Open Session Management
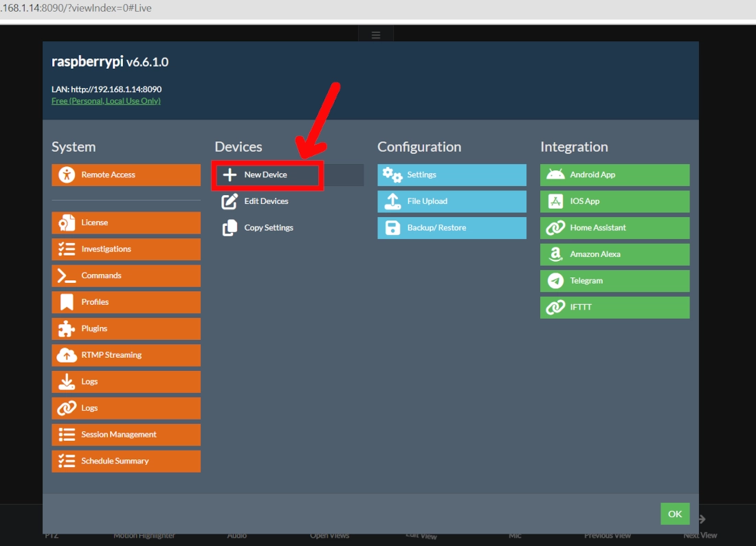756x546 pixels. [x=126, y=435]
